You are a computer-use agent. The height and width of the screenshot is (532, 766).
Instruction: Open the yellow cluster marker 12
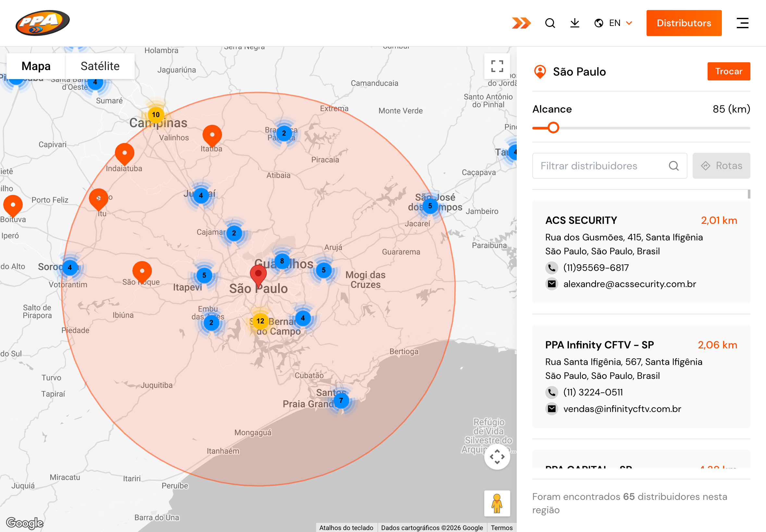pos(260,321)
